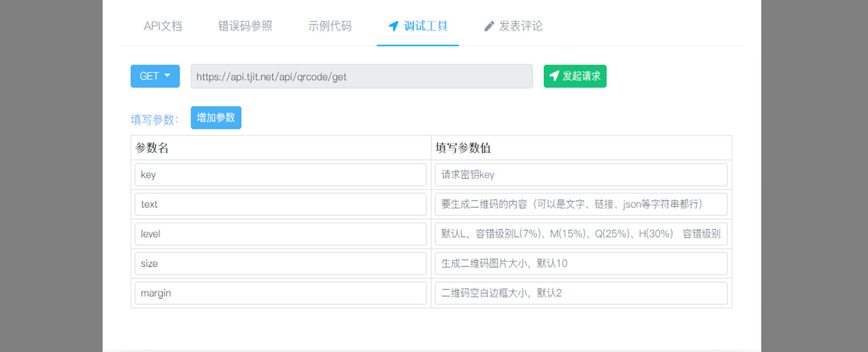
Task: Click the margin border size value input
Action: tap(581, 293)
